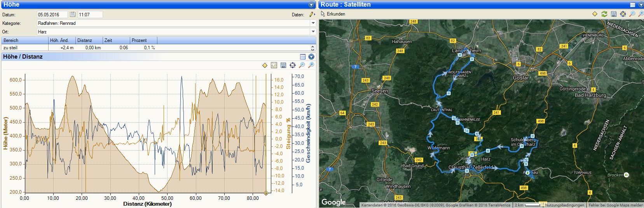Click the green refresh map icon
Screen dimensions: 644x208
(x=604, y=14)
